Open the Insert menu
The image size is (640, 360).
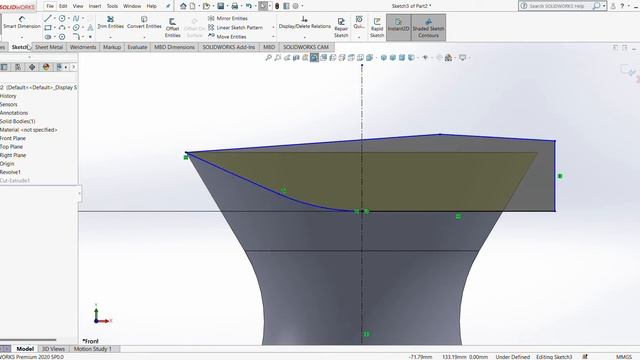click(95, 6)
